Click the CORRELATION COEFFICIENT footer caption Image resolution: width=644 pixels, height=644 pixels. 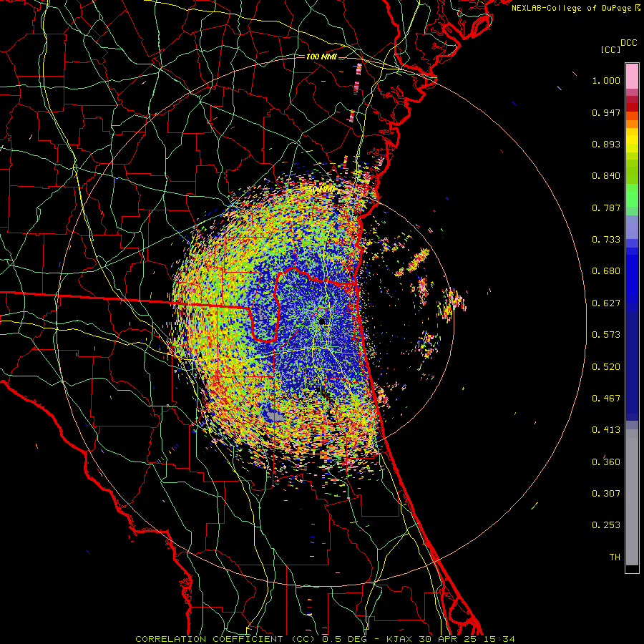point(325,639)
